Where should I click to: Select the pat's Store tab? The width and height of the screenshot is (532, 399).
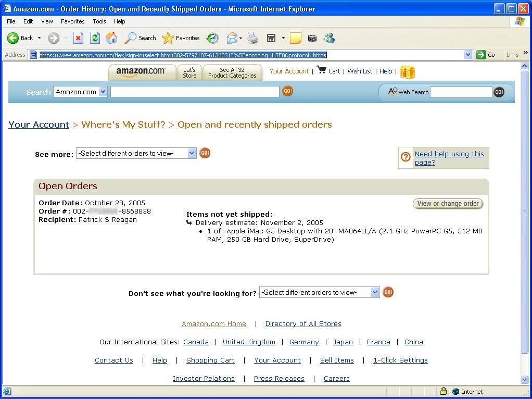click(x=189, y=72)
